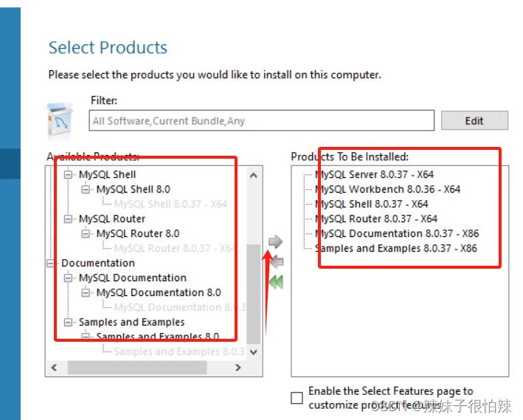The width and height of the screenshot is (523, 420).
Task: Click the vertical scrollbar thumb in Available Products
Action: (254, 294)
